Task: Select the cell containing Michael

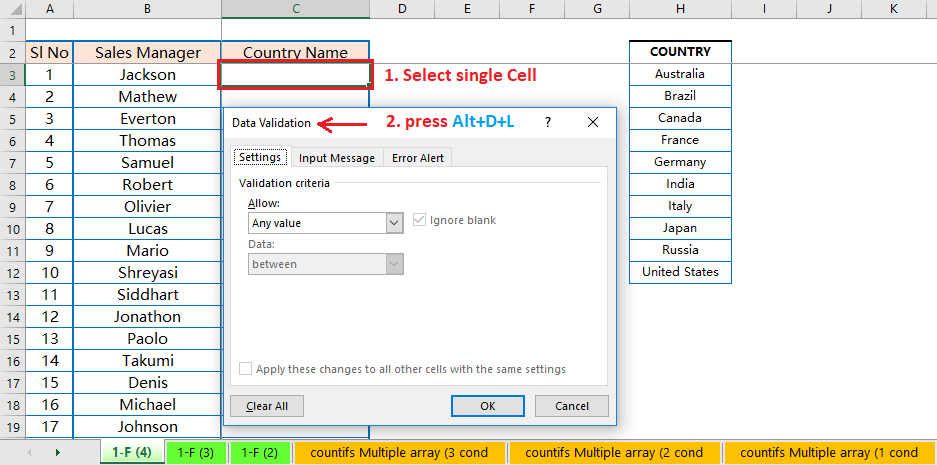Action: tap(147, 405)
